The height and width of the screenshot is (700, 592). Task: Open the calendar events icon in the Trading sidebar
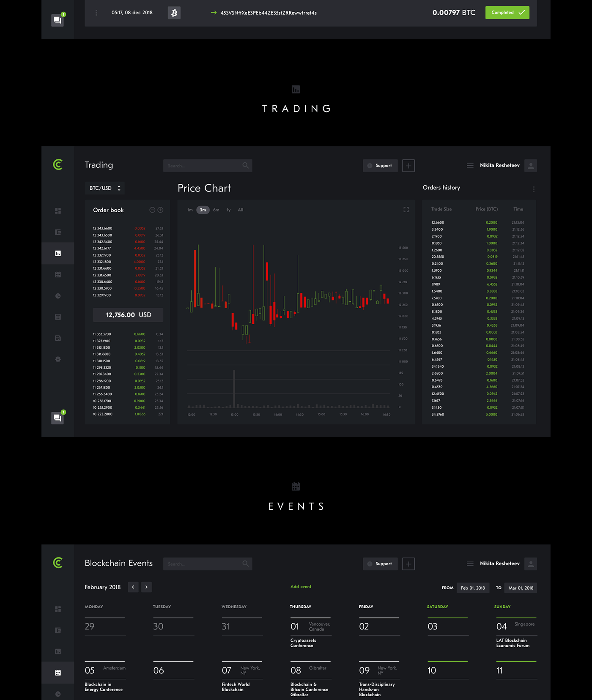click(x=58, y=274)
